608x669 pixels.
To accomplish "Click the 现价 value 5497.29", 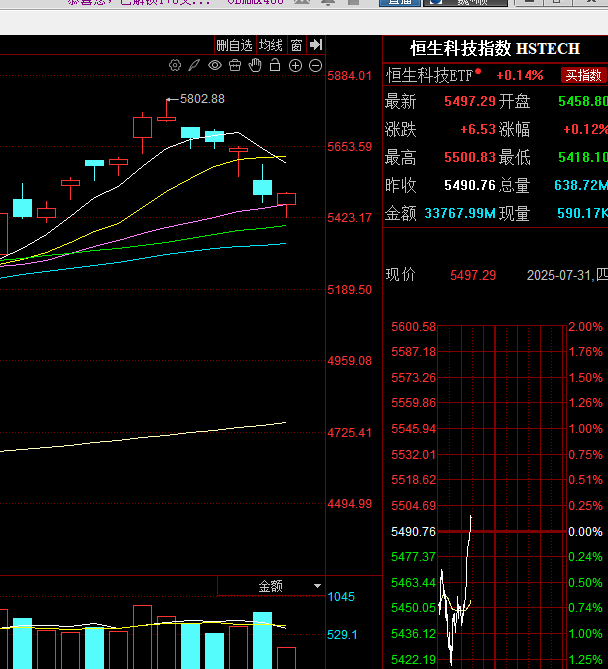I will click(473, 275).
